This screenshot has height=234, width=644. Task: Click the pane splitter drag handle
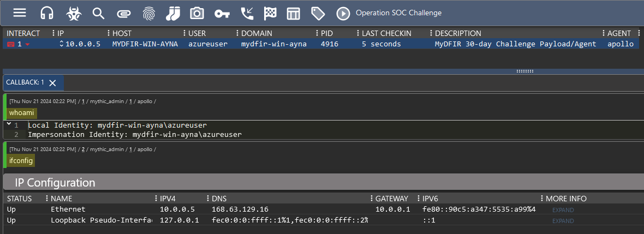[524, 71]
